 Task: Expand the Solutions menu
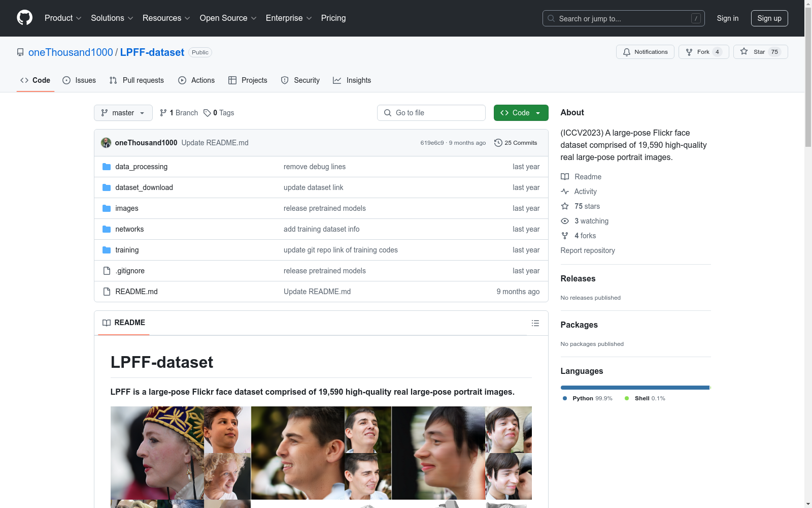coord(112,18)
